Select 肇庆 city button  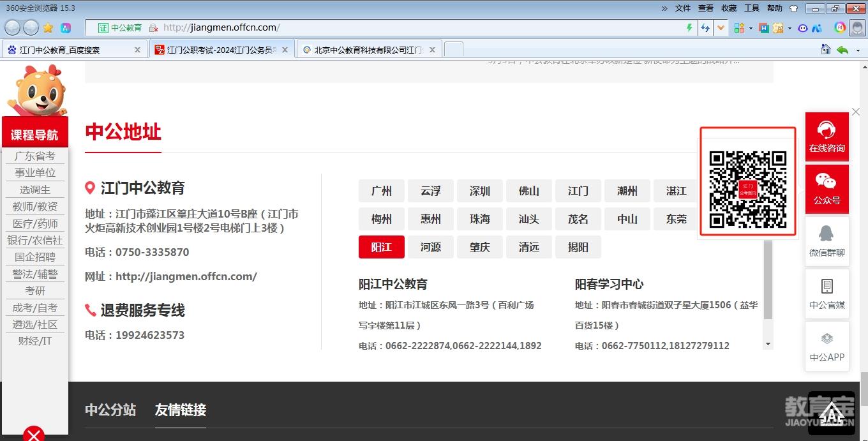point(480,247)
